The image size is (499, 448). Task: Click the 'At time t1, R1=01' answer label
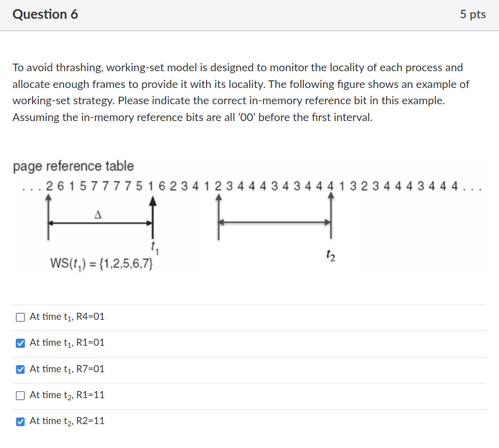pyautogui.click(x=67, y=343)
